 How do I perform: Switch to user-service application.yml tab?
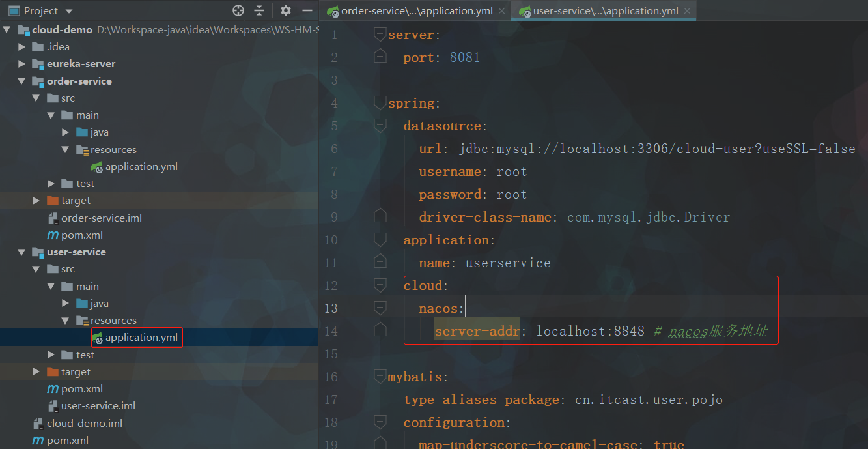click(606, 11)
